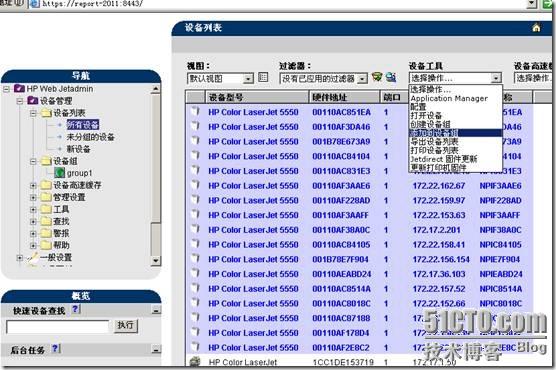Open the browser address bar dropdown arrow

pos(531,4)
